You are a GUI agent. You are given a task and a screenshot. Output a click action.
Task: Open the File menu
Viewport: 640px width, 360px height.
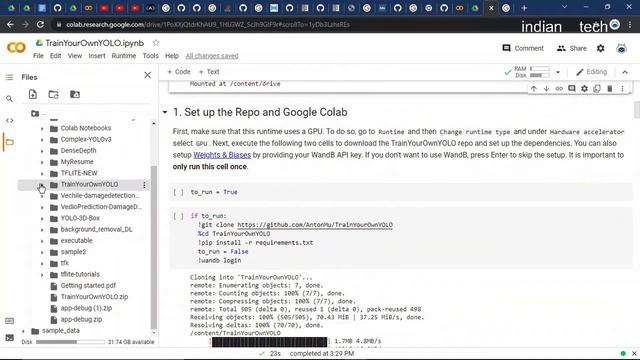38,56
